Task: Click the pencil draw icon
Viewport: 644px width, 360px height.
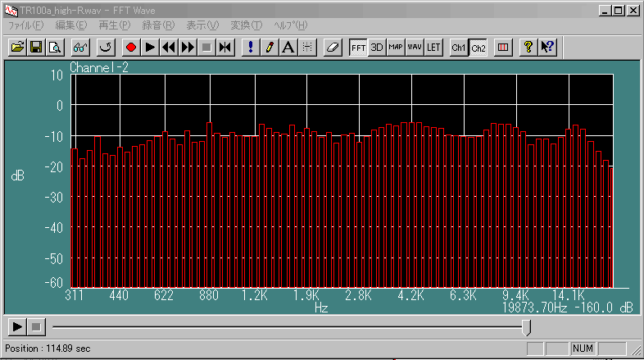Action: click(x=269, y=48)
